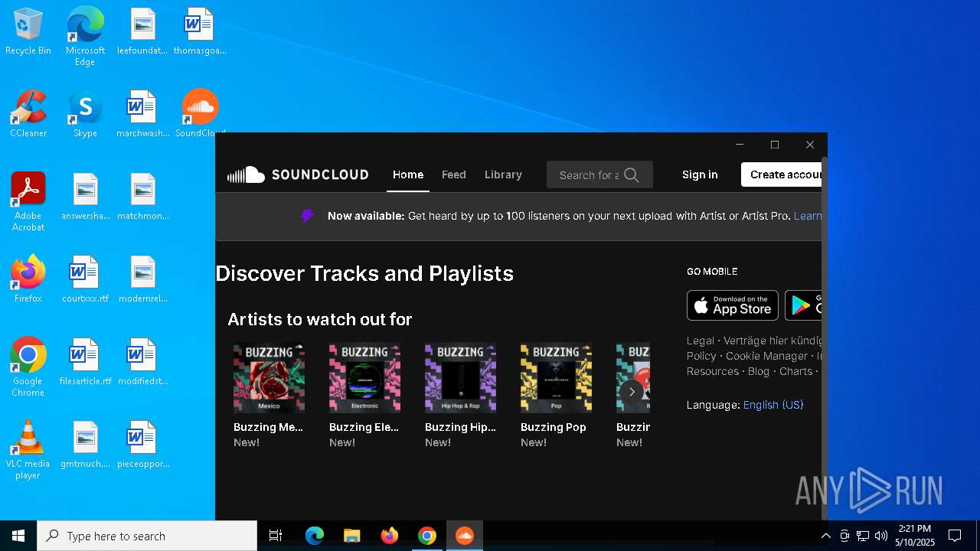
Task: Click the Create account button
Action: point(781,174)
